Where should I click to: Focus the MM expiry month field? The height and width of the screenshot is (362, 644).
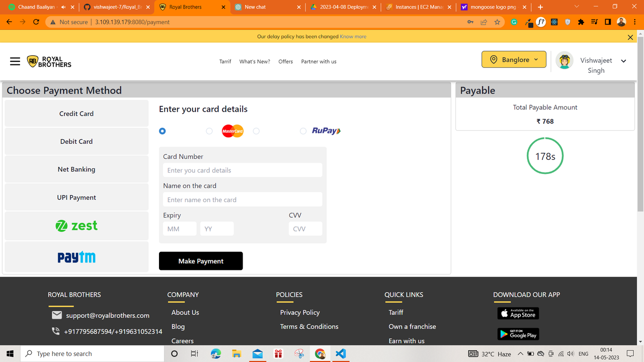tap(180, 229)
